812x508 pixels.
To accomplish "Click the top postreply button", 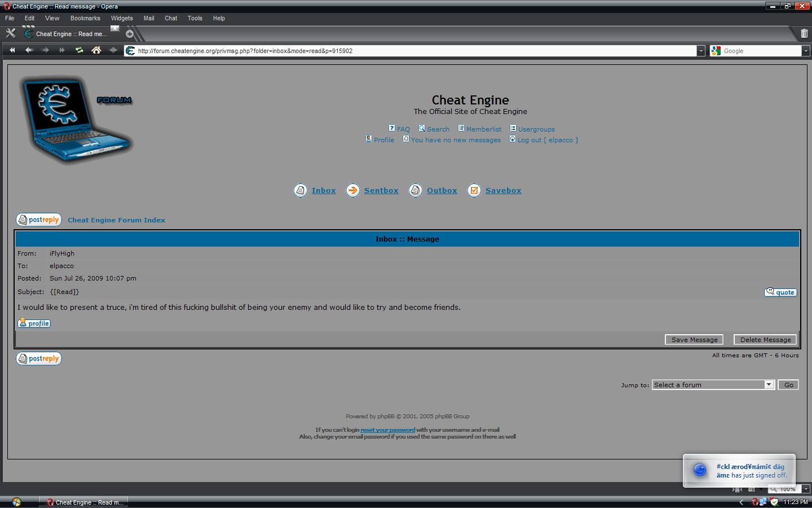I will [39, 220].
